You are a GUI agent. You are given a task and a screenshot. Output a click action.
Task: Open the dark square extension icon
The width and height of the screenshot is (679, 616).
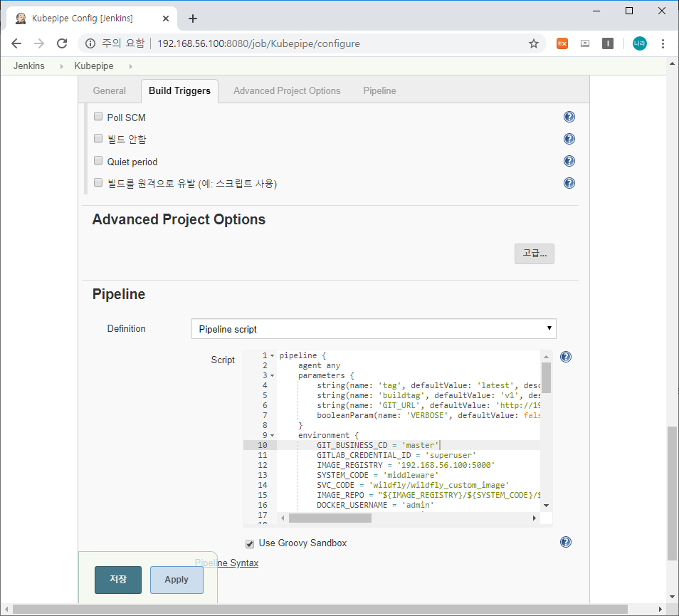(608, 43)
